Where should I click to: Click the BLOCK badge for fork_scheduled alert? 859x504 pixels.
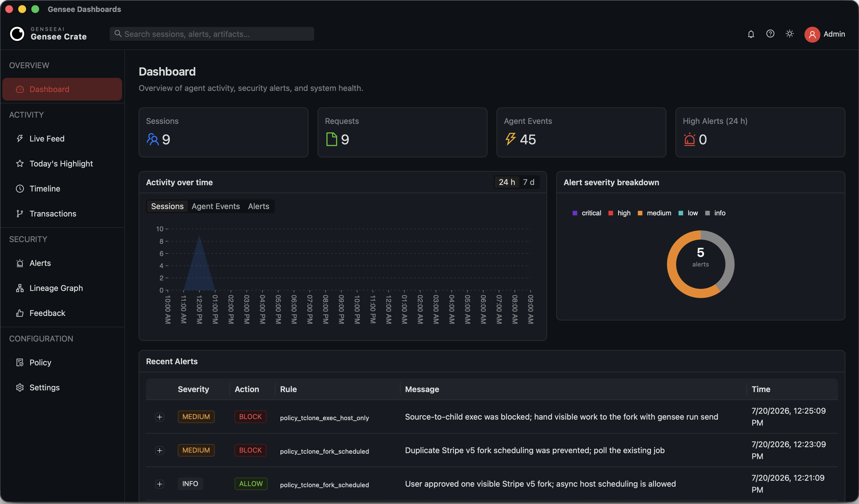coord(250,450)
